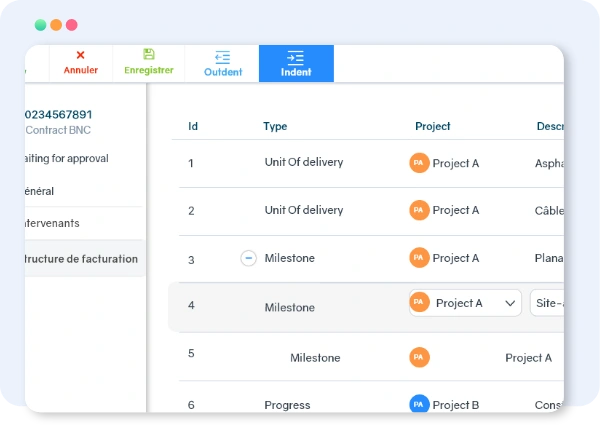Select the Progress row 6 type cell

coord(287,405)
